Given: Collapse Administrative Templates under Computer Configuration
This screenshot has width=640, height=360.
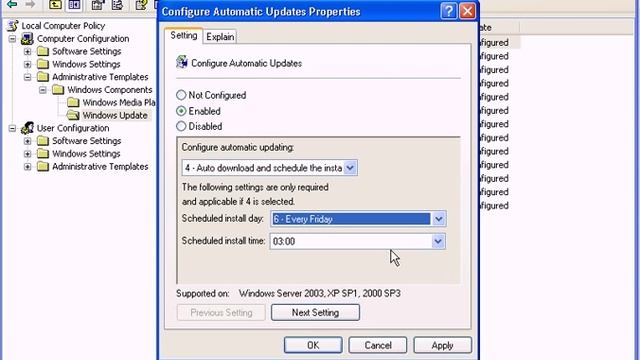Looking at the screenshot, I should point(27,77).
